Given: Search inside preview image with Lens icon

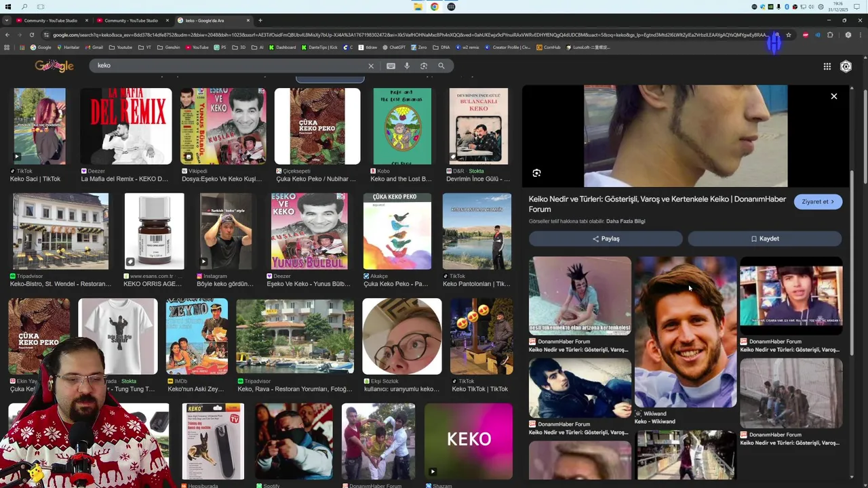Looking at the screenshot, I should 536,173.
